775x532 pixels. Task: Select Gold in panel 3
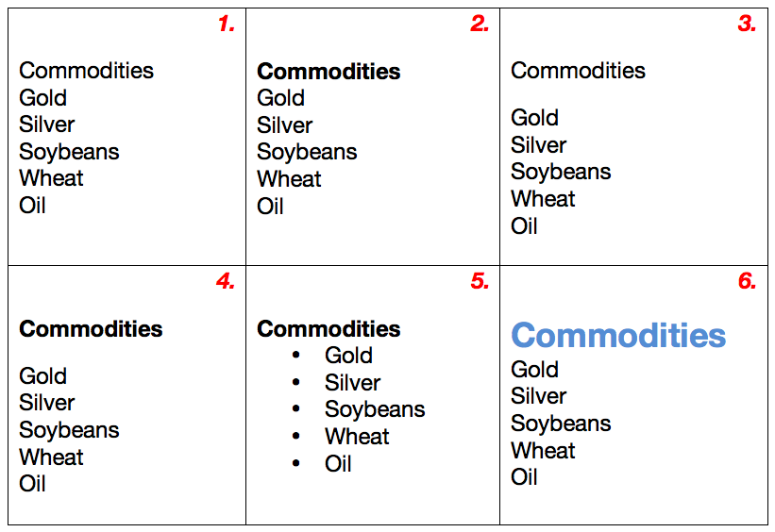pyautogui.click(x=534, y=118)
